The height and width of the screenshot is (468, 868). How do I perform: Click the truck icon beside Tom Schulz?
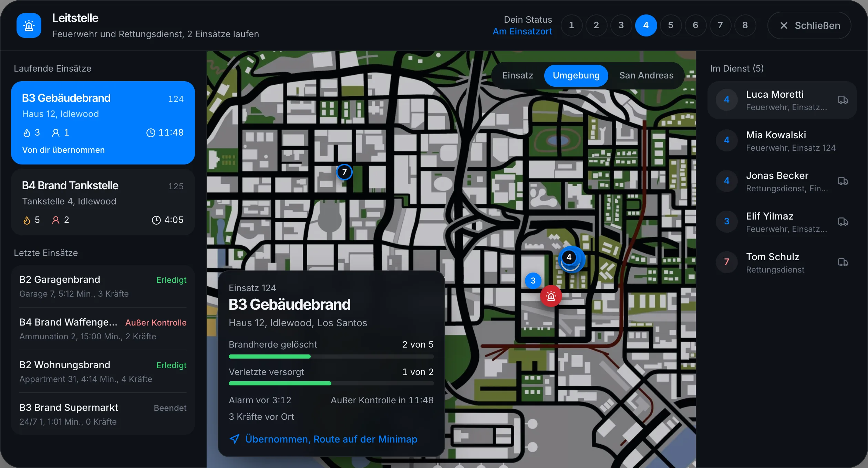click(x=843, y=263)
